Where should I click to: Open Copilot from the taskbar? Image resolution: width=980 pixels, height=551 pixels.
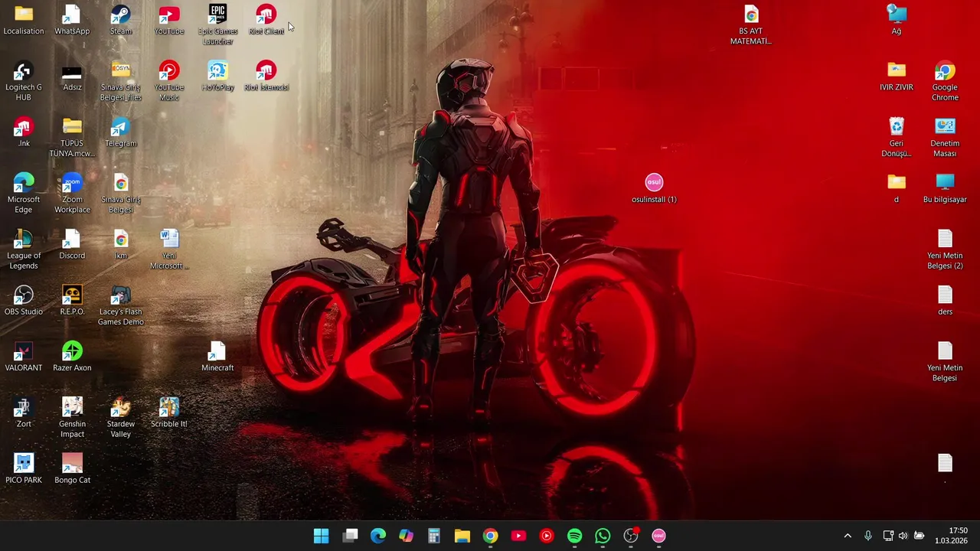coord(406,536)
